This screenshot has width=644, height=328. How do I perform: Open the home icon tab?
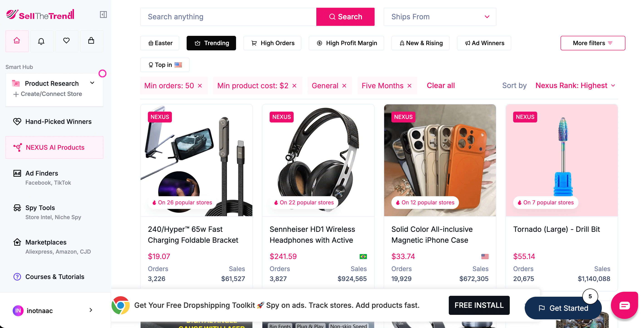[x=17, y=41]
